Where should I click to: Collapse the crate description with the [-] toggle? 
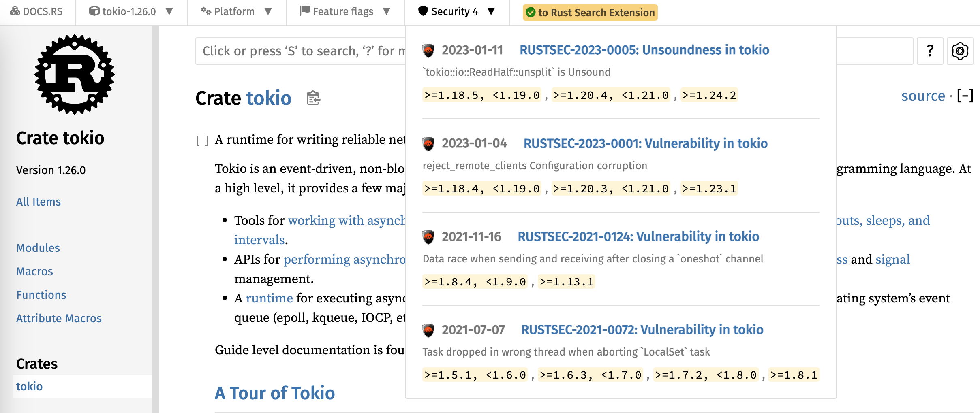click(202, 141)
